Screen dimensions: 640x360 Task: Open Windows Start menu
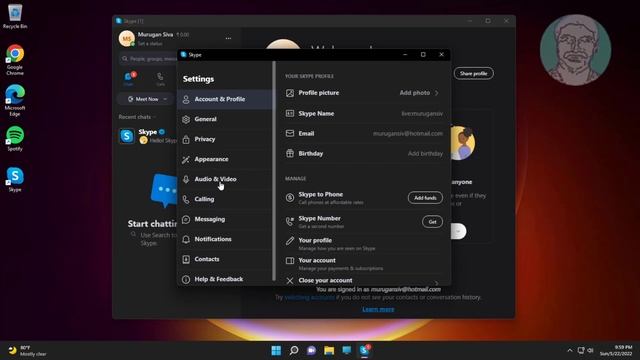276,350
